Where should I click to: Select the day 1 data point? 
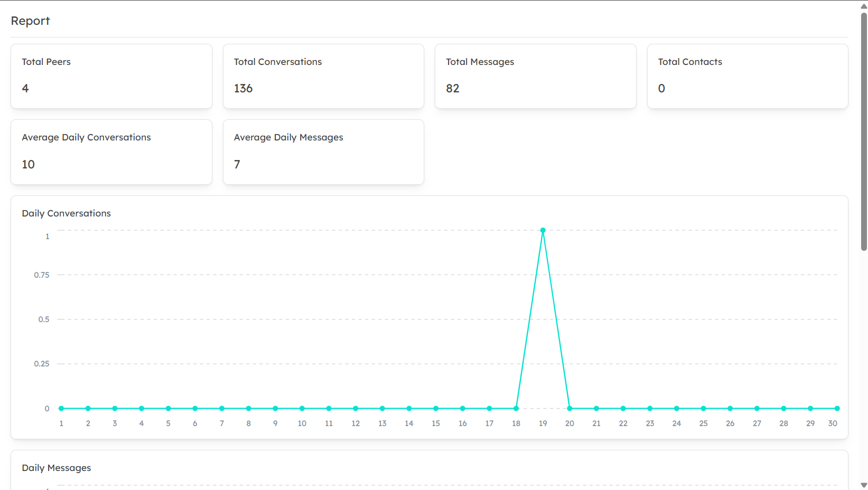(x=61, y=408)
